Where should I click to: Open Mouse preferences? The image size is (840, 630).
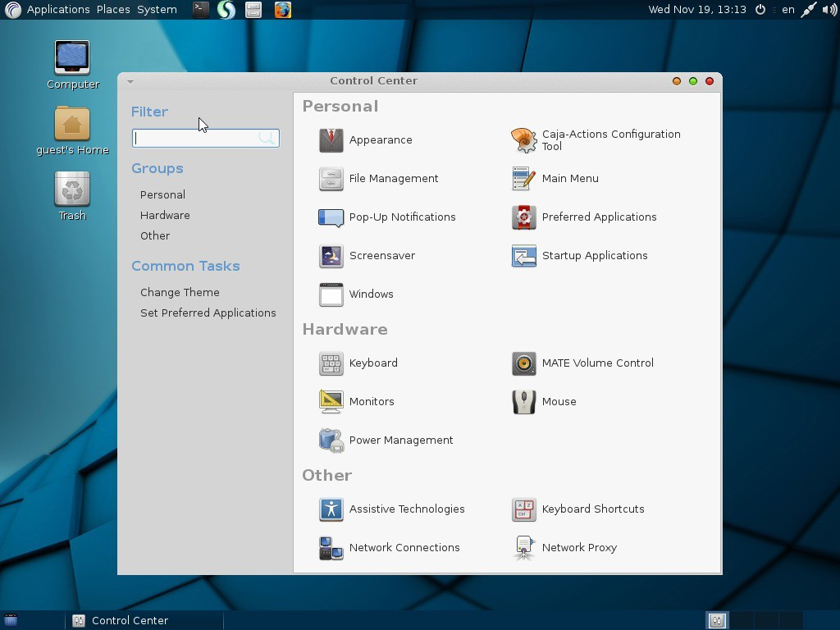[545, 402]
